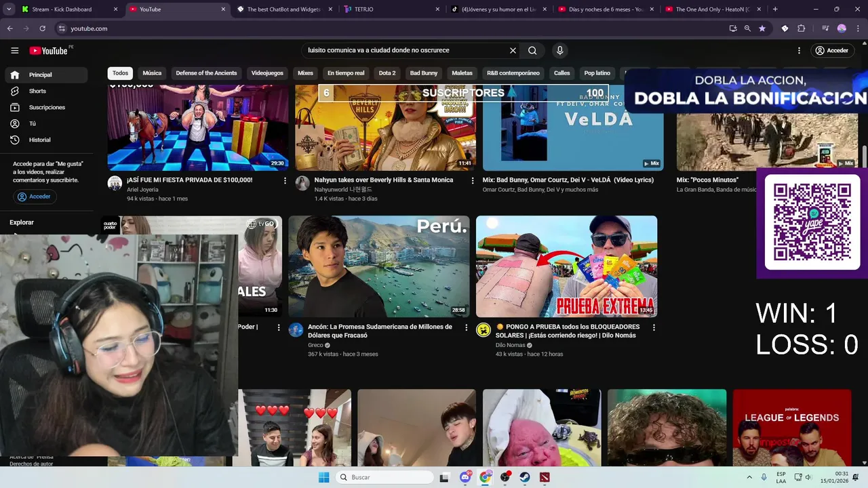Open the Ancón video title link

[x=380, y=331]
